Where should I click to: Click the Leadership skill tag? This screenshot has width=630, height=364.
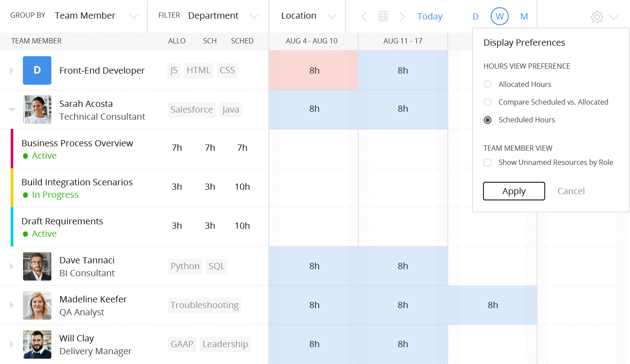[225, 344]
